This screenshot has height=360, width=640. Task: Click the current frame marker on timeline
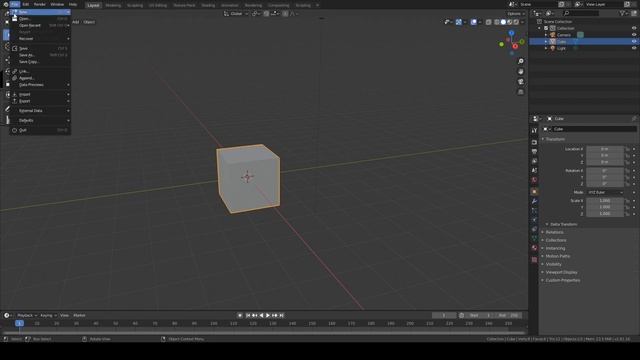click(19, 323)
